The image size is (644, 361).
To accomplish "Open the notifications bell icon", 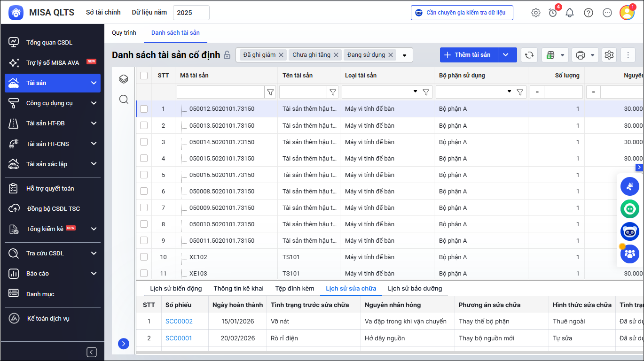I will pos(570,13).
